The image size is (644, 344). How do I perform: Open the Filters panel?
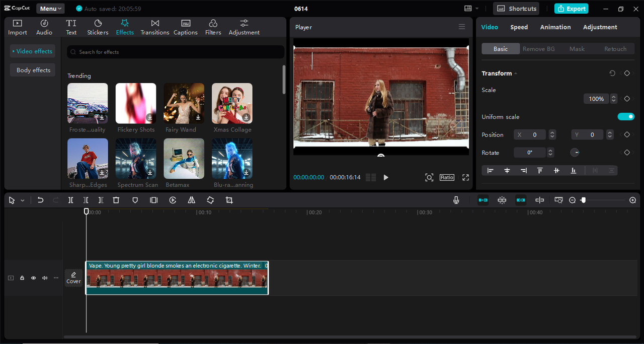(x=213, y=27)
